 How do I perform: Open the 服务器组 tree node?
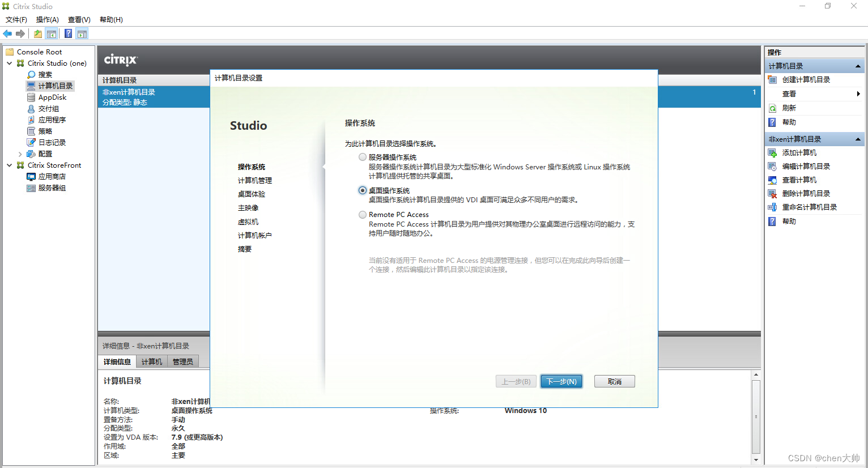[52, 188]
